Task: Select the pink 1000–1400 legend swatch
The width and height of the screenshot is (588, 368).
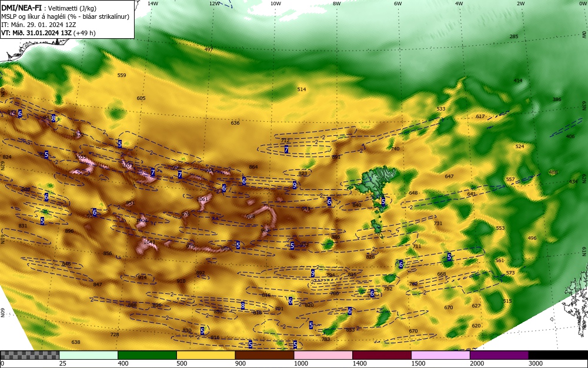Action: [323, 355]
